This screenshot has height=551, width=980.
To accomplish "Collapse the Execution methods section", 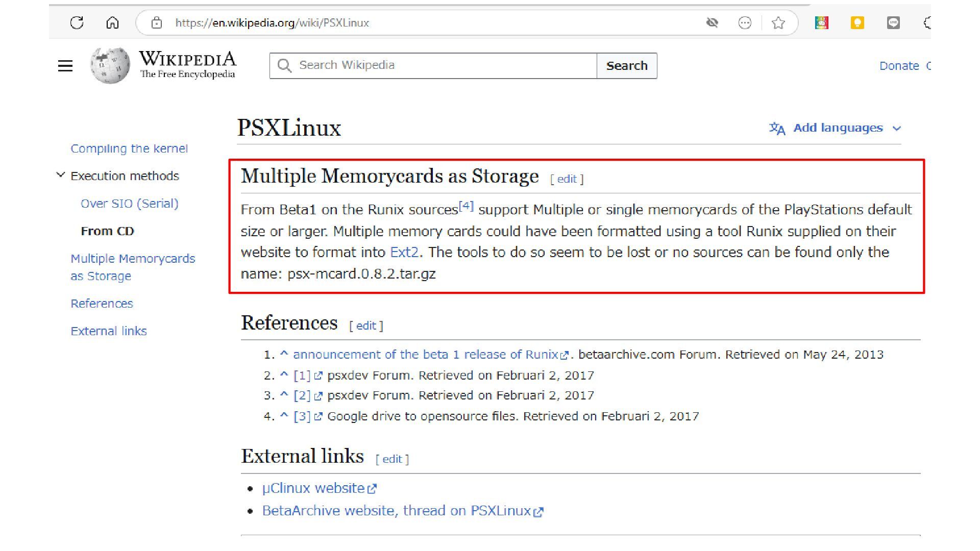I will (x=61, y=175).
